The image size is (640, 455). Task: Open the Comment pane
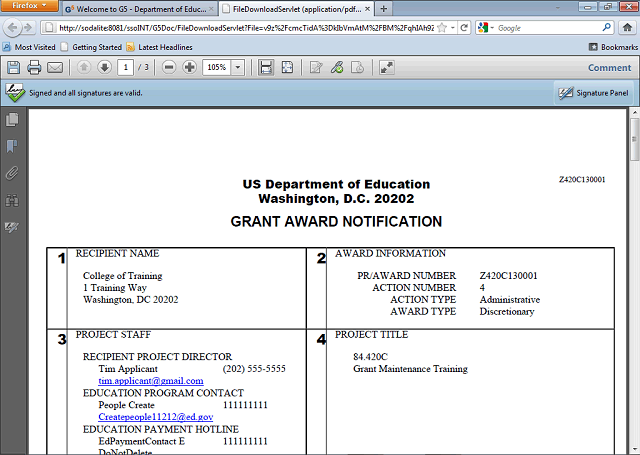(609, 68)
